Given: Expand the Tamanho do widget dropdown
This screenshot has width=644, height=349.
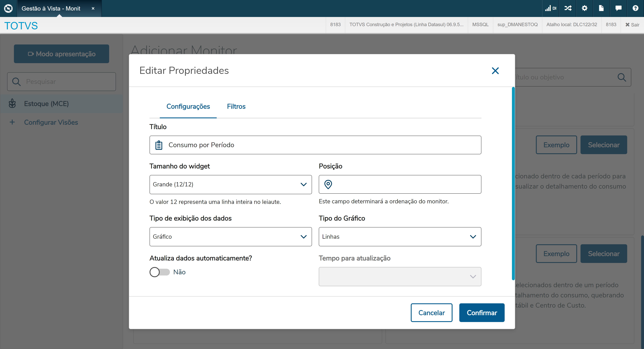Looking at the screenshot, I should 230,185.
